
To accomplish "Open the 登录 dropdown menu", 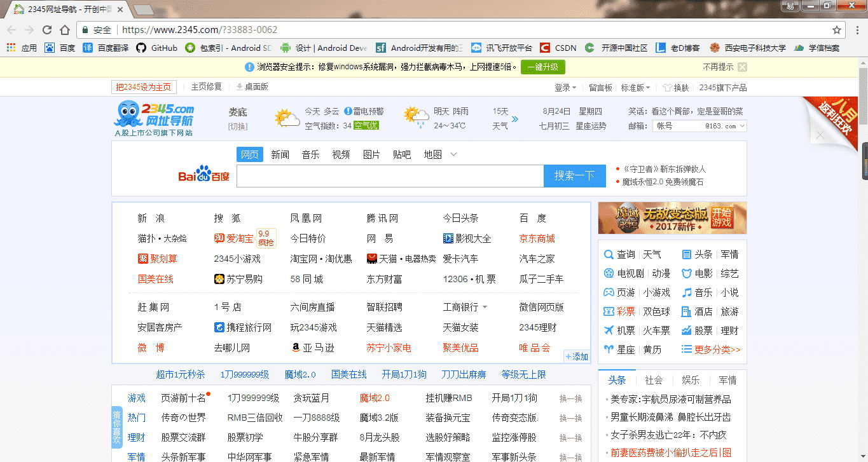I will click(565, 88).
